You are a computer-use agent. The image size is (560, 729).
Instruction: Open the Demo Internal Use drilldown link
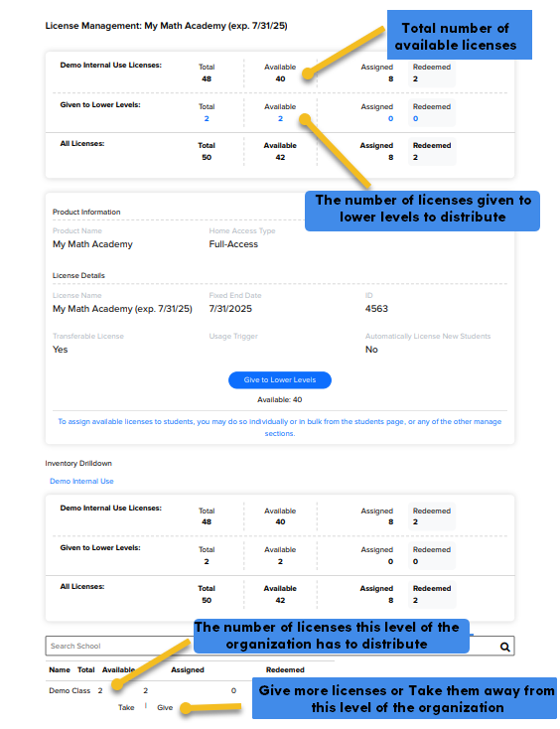[81, 481]
